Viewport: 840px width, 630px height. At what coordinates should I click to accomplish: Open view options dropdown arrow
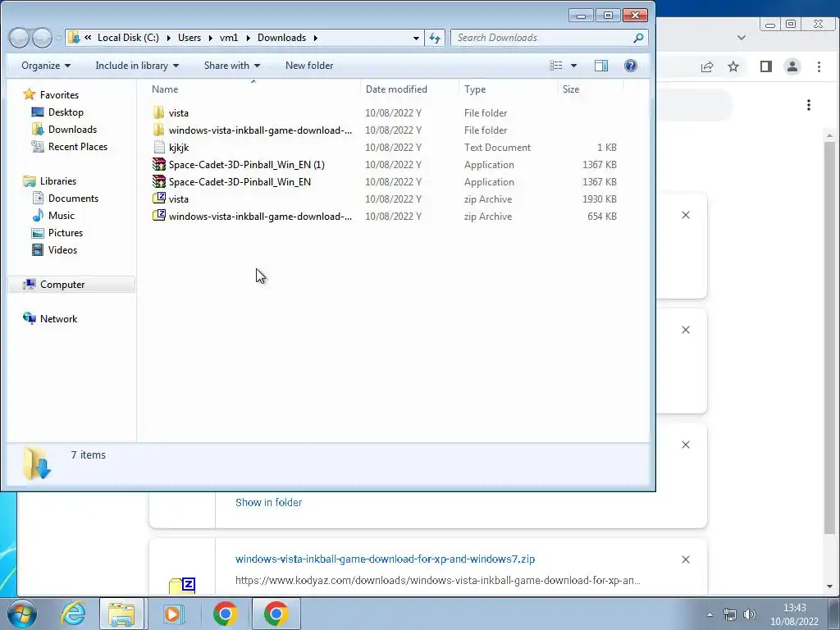(x=573, y=66)
